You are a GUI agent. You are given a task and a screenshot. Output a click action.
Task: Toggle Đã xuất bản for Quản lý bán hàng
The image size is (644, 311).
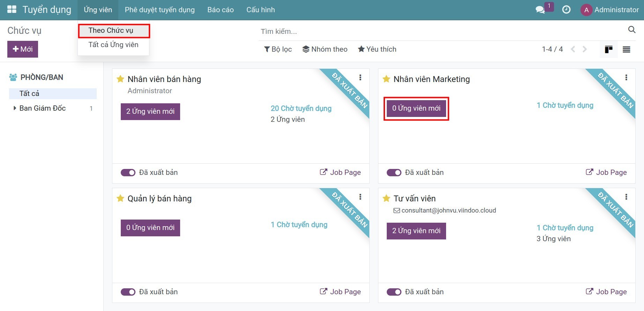pyautogui.click(x=128, y=292)
